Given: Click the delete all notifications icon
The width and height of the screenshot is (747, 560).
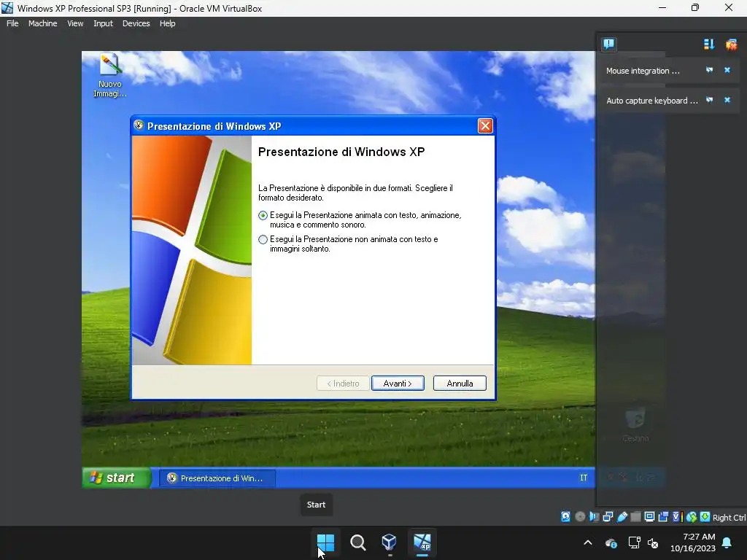Looking at the screenshot, I should click(x=731, y=44).
